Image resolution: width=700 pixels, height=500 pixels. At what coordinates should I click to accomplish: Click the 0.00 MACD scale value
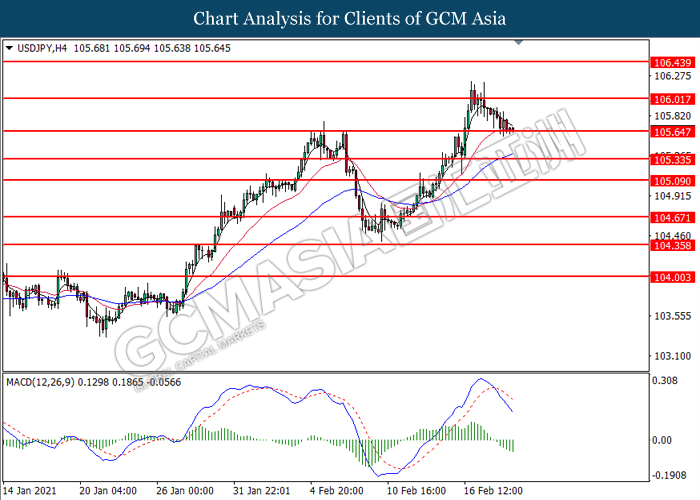click(x=662, y=440)
